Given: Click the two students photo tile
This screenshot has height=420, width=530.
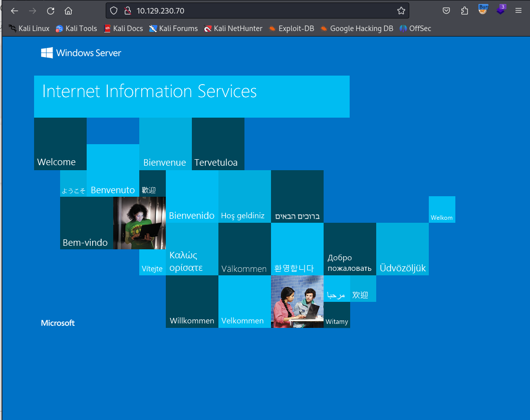Looking at the screenshot, I should pos(297,301).
